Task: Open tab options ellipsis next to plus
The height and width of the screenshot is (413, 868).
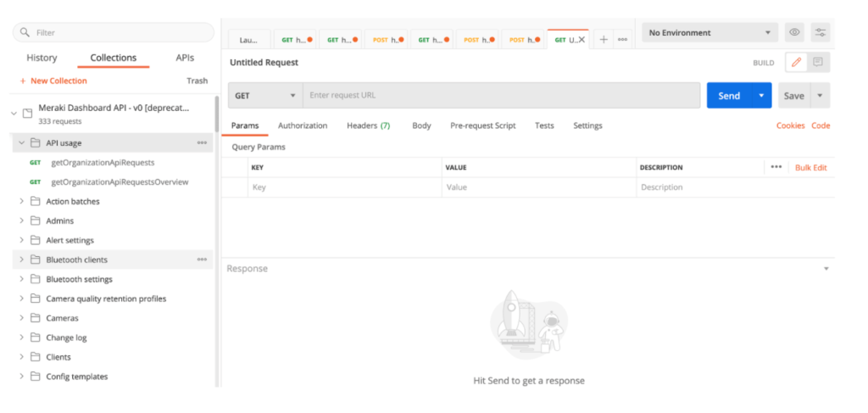Action: click(x=622, y=39)
